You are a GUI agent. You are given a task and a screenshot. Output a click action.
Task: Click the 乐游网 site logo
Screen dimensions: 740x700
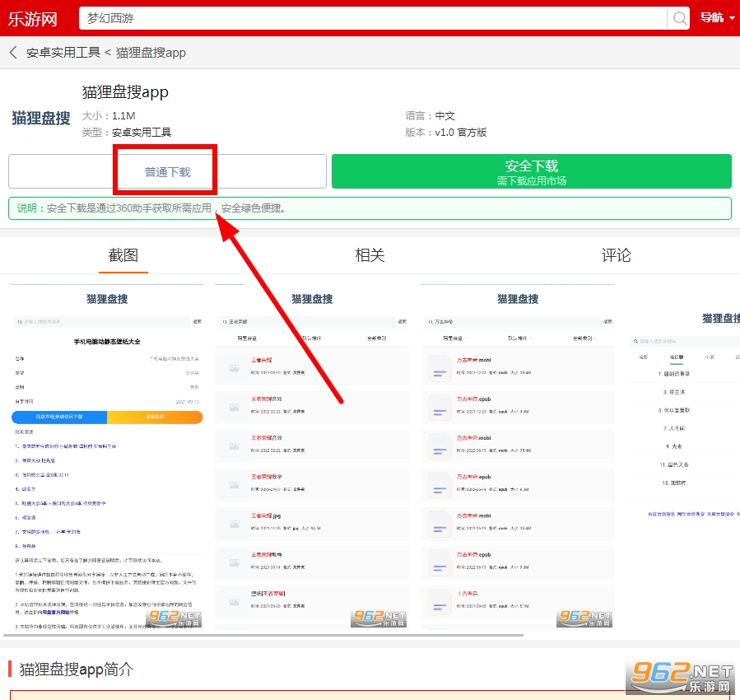(33, 19)
